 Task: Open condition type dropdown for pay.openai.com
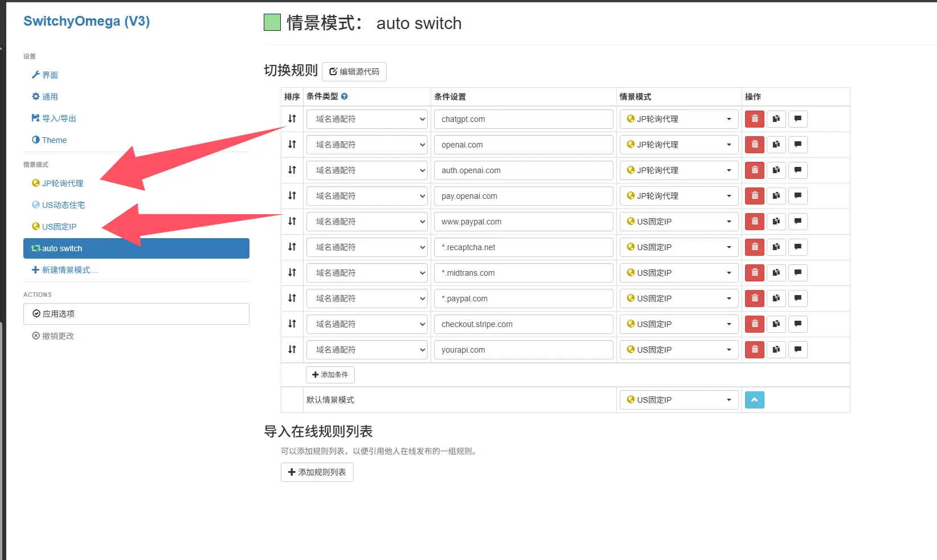pyautogui.click(x=367, y=196)
